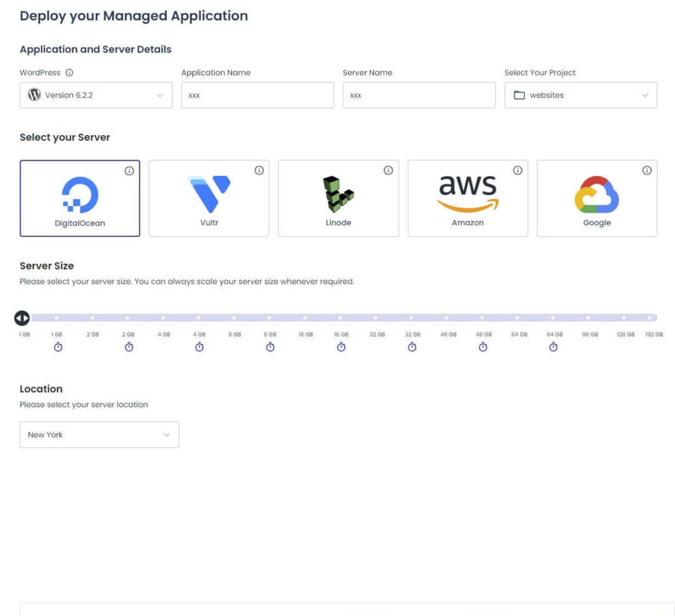675x616 pixels.
Task: Click 'Deploy your Managed Application' title
Action: pos(134,16)
